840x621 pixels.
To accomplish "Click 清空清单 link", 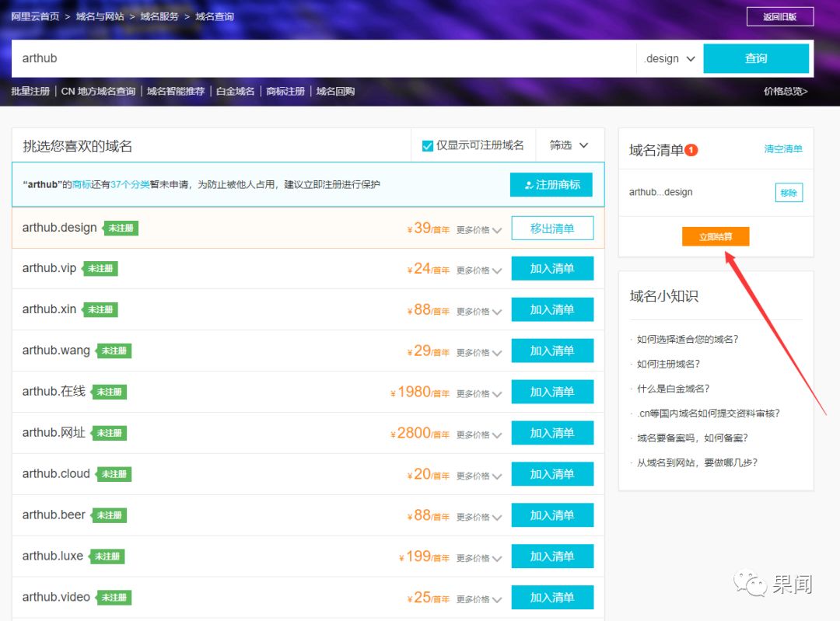I will (783, 148).
